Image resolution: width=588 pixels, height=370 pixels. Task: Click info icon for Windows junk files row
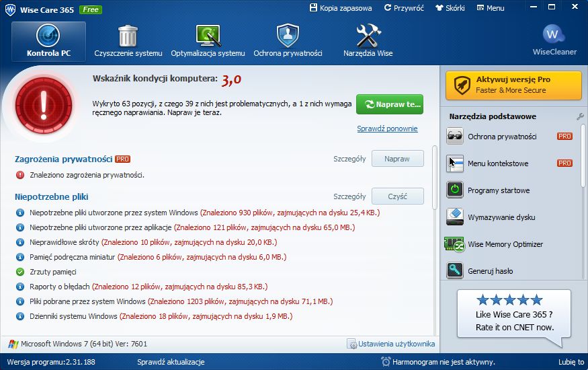click(x=20, y=213)
